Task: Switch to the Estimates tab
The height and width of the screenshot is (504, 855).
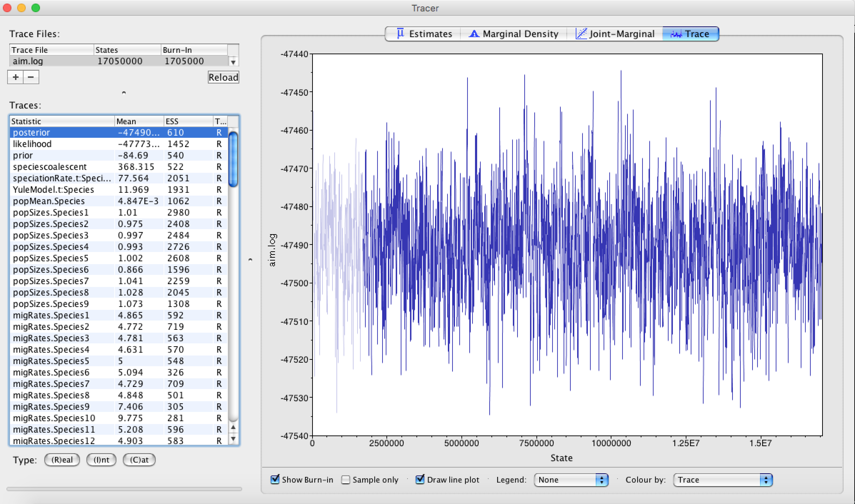Action: click(x=430, y=34)
